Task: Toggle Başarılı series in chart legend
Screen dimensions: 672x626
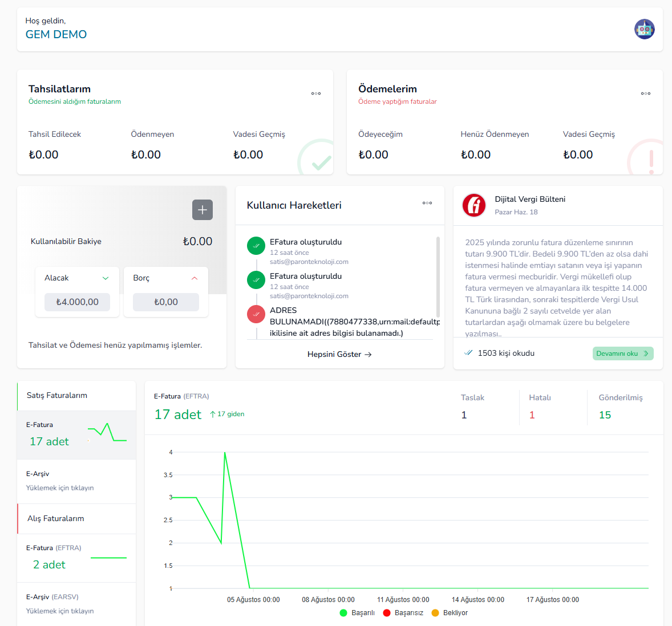Action: pos(357,613)
